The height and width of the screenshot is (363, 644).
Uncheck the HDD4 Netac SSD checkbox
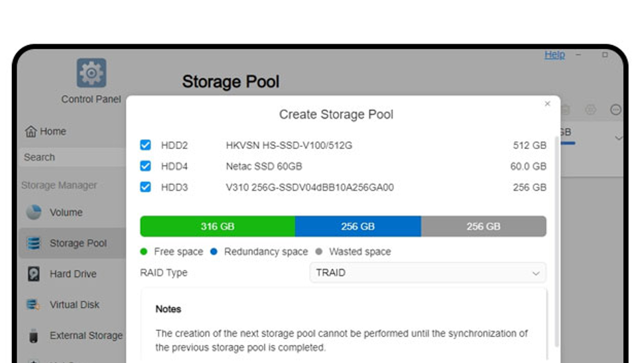click(x=145, y=166)
